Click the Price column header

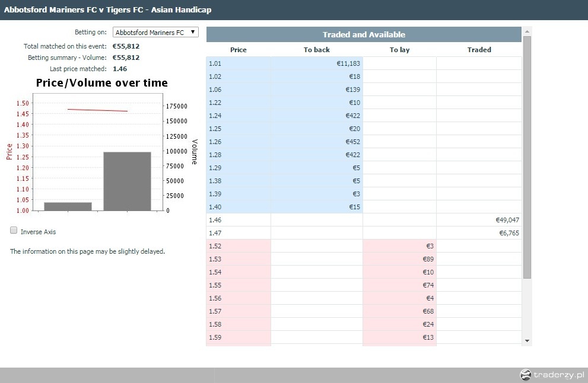click(x=239, y=49)
